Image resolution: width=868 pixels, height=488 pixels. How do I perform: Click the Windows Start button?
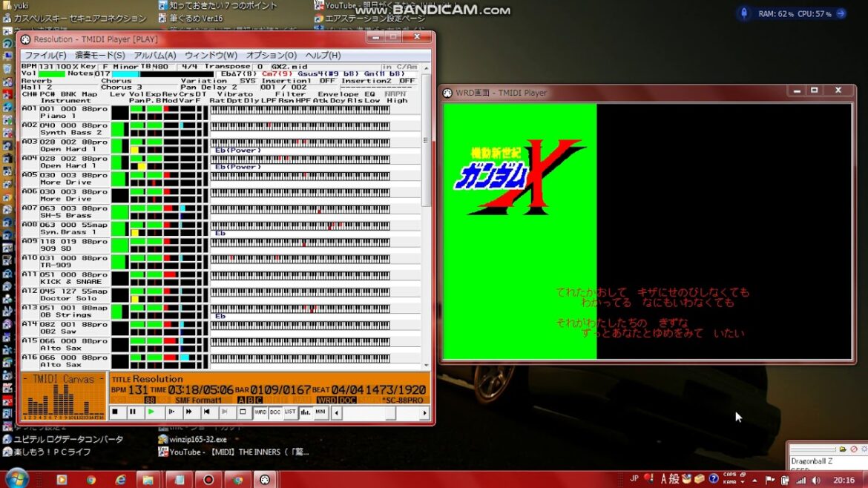point(16,478)
